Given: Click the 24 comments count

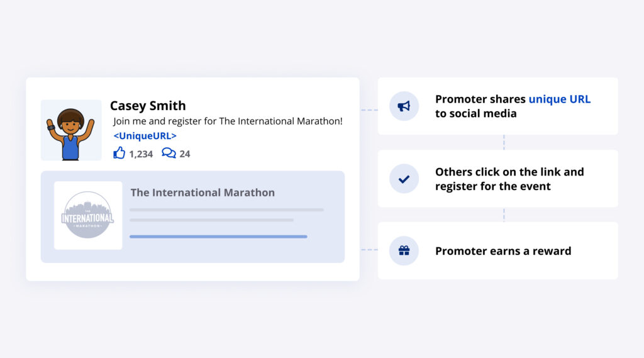Looking at the screenshot, I should pyautogui.click(x=185, y=154).
